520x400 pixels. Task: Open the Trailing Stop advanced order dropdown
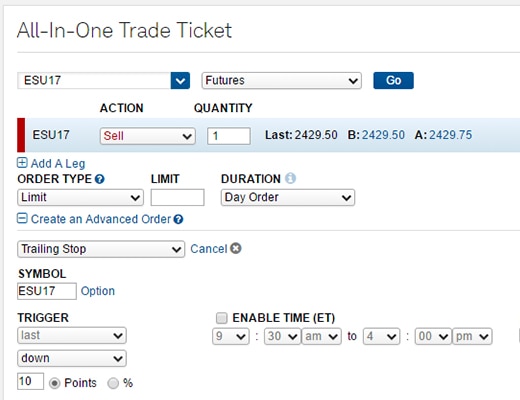coord(101,249)
